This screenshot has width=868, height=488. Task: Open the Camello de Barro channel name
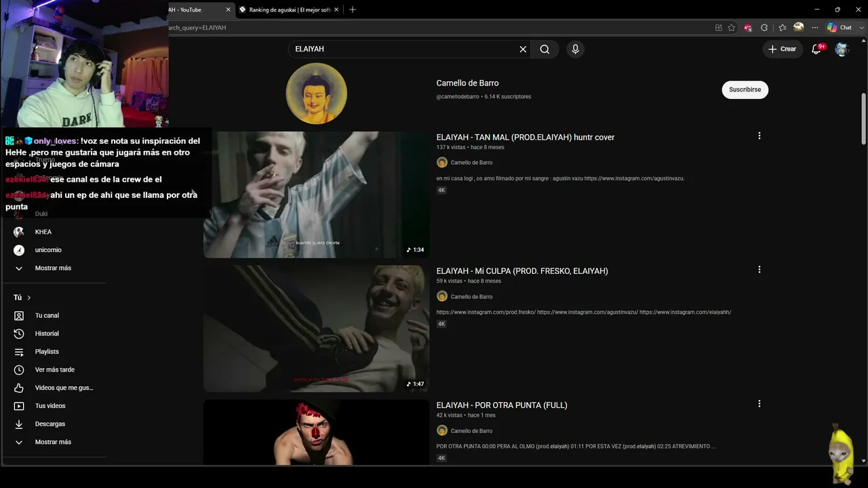click(x=467, y=83)
